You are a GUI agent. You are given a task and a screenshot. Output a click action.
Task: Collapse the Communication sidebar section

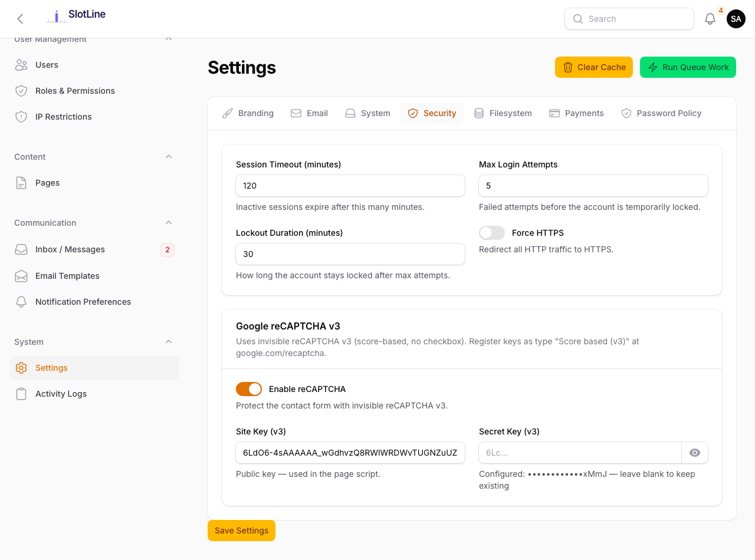click(x=169, y=223)
